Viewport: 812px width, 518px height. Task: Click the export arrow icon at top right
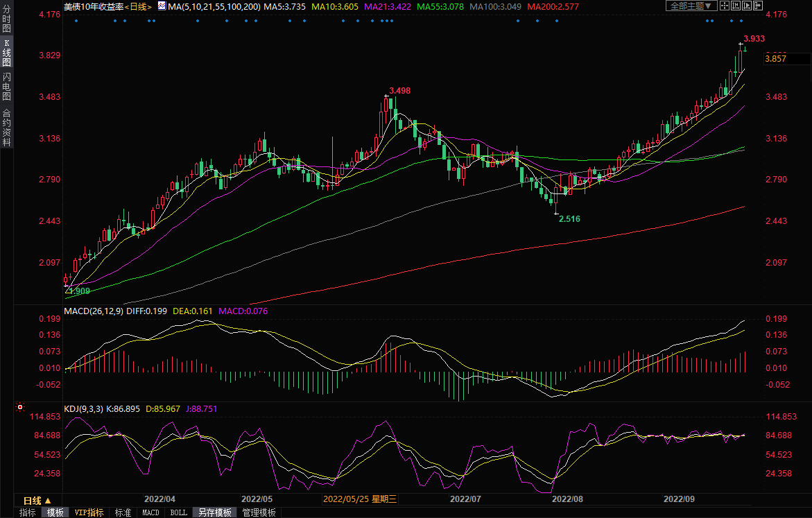[759, 6]
